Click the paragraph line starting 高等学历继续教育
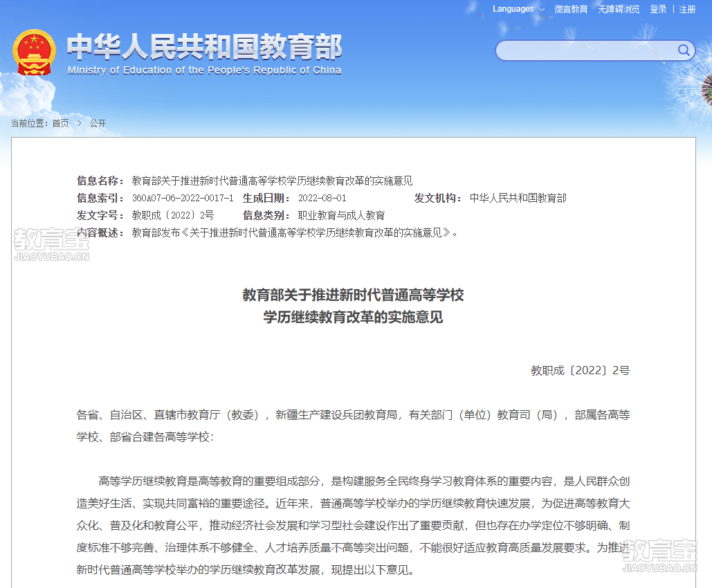712x588 pixels. click(364, 481)
